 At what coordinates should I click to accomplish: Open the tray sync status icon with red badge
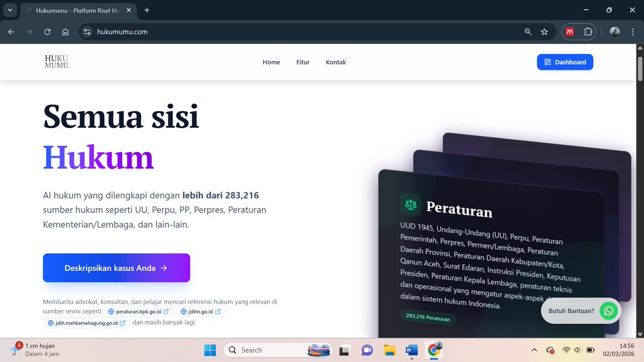(550, 350)
